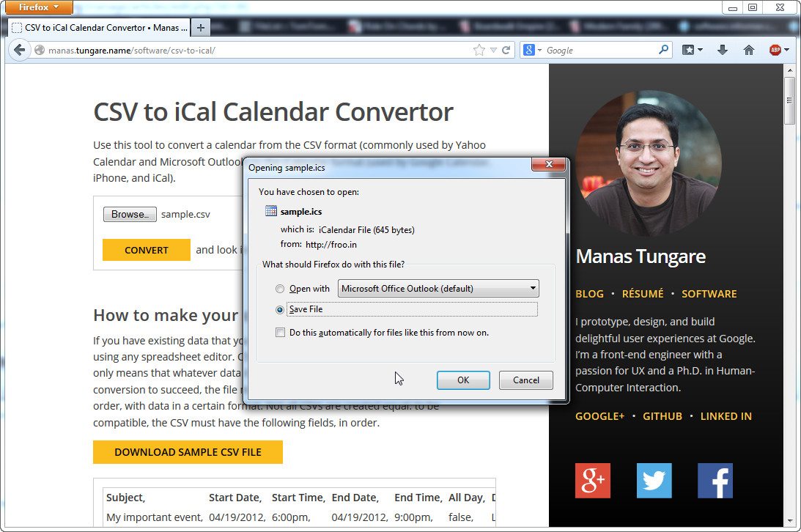Click the 6:00pm start time cell
Image resolution: width=801 pixels, height=532 pixels.
[x=291, y=517]
